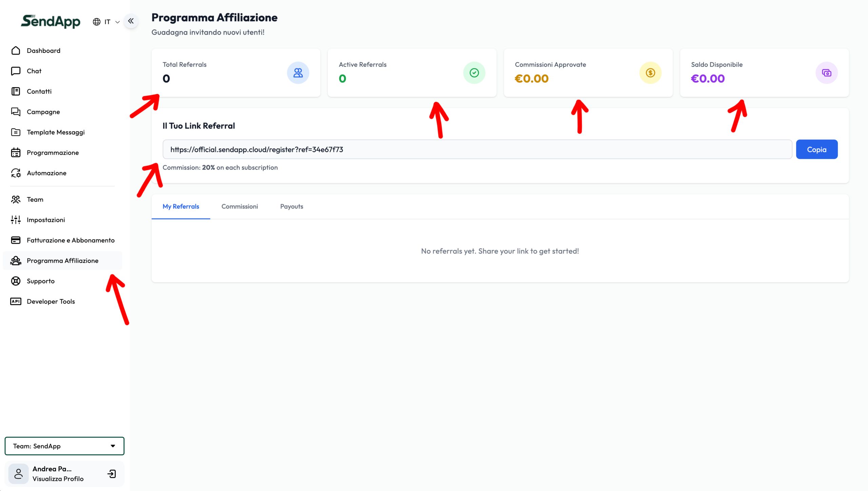The image size is (868, 491).
Task: Select the My Referrals tab
Action: [x=181, y=207]
